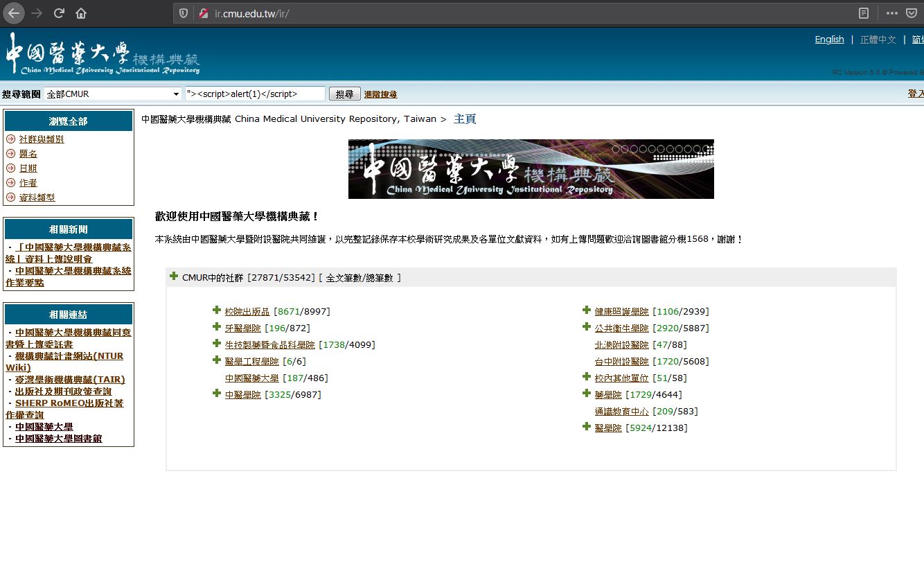Screen dimensions: 924x571
Task: Open the 進階搜尋 advanced search link
Action: (381, 95)
